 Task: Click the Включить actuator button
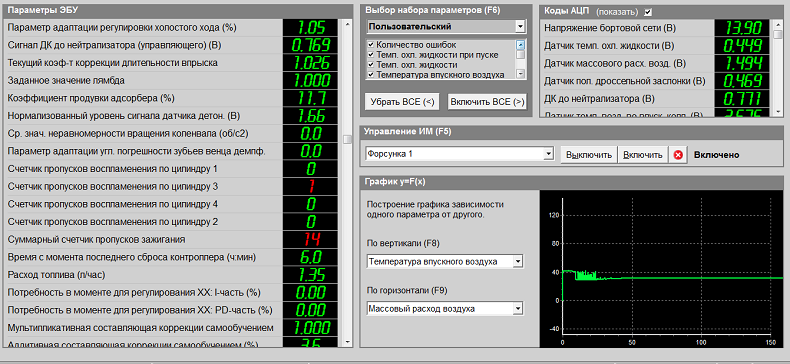(643, 155)
